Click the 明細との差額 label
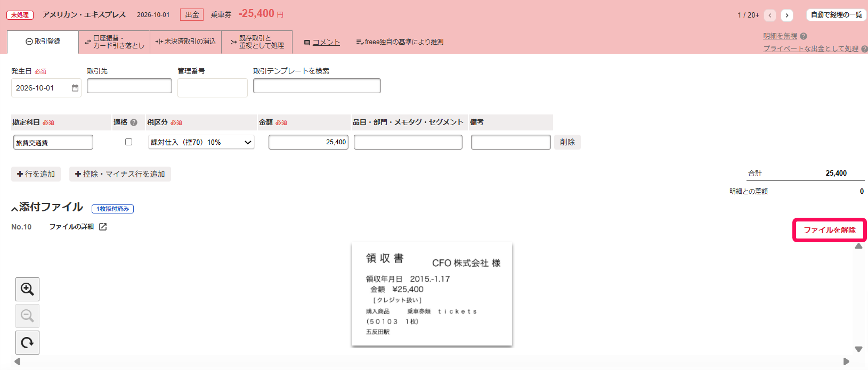Image resolution: width=868 pixels, height=370 pixels. pos(749,192)
